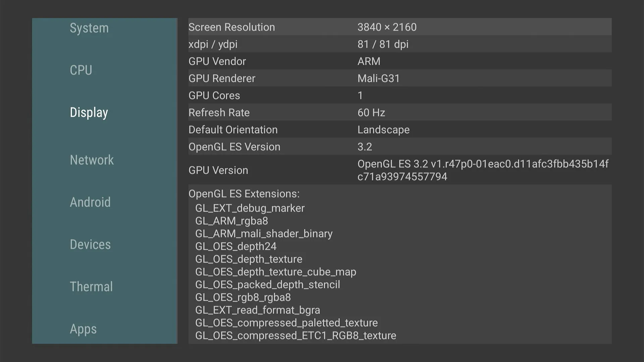The height and width of the screenshot is (362, 644).
Task: Click the GPU Cores row
Action: coord(399,96)
